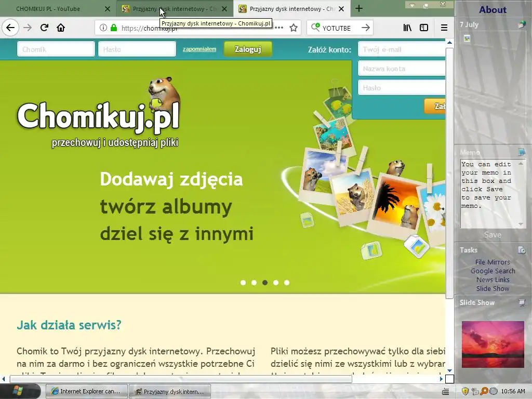Open a new tab with plus button
Viewport: 532px width, 399px height.
[359, 8]
